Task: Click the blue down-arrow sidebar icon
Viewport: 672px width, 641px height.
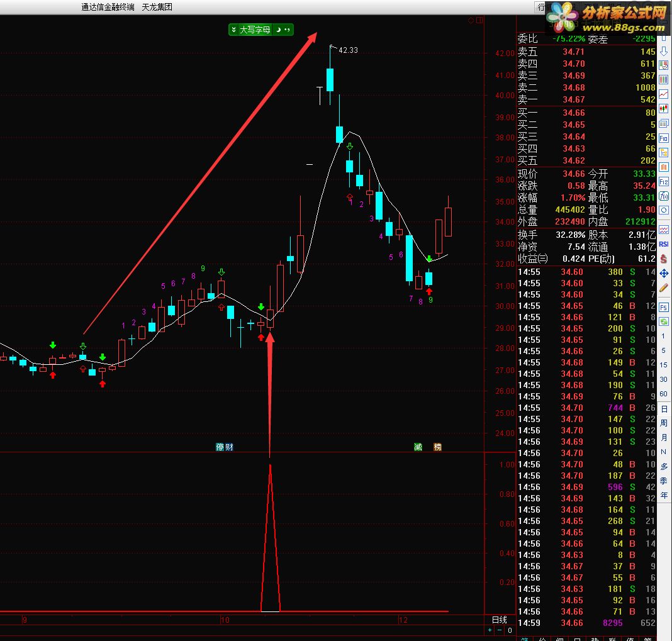Action: click(x=663, y=51)
